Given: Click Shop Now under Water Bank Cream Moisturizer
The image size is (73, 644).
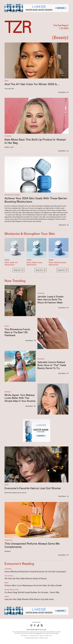Looking at the screenshot, I should [41, 270].
